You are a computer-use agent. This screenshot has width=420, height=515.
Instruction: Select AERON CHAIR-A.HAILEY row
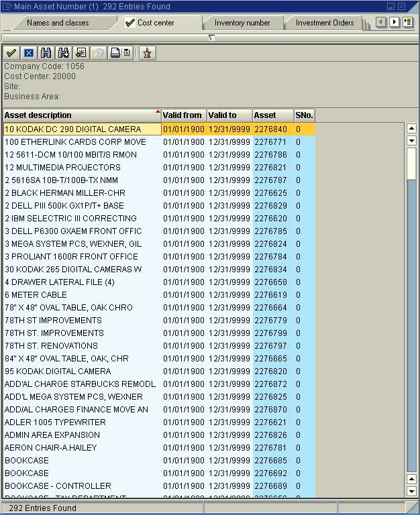[160, 448]
